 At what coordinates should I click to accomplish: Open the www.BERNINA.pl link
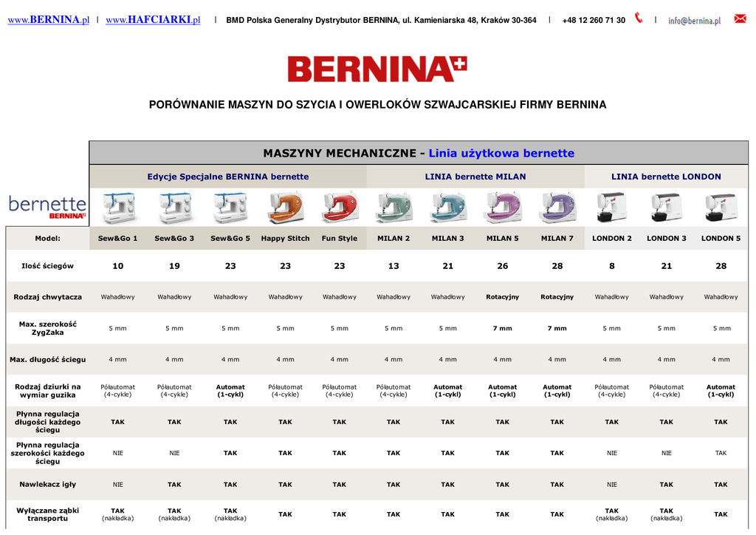point(48,20)
